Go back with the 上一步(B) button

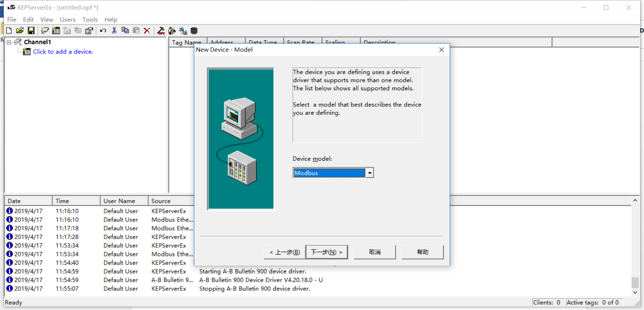point(285,252)
